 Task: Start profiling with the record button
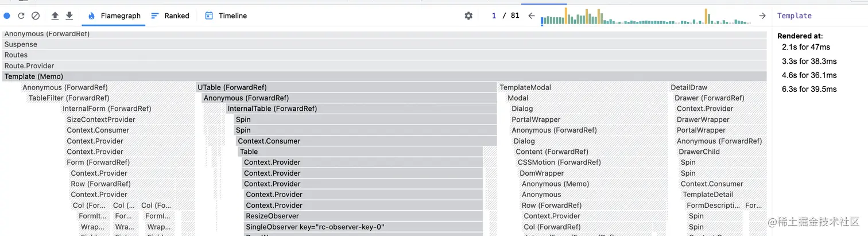point(7,16)
